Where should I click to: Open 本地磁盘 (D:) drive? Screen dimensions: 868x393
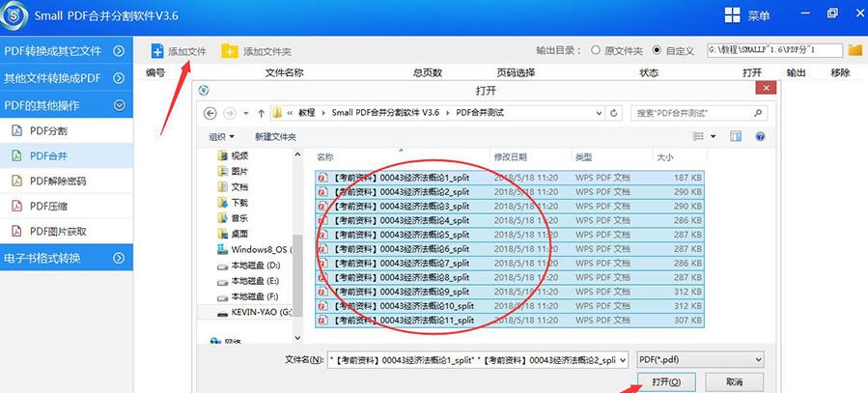pos(248,266)
